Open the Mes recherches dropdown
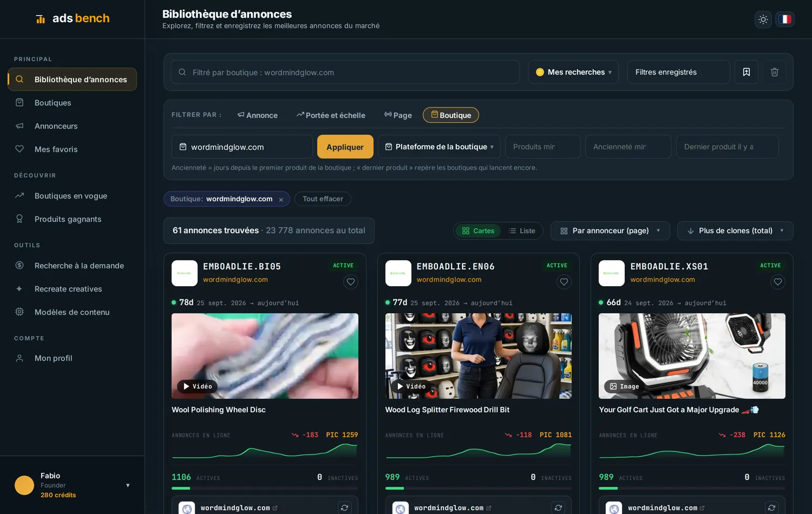 tap(574, 72)
